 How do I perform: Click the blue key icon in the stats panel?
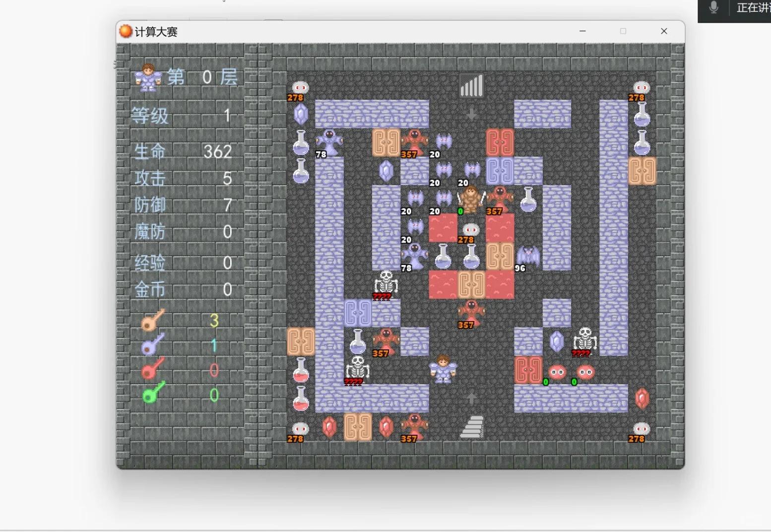pyautogui.click(x=153, y=344)
